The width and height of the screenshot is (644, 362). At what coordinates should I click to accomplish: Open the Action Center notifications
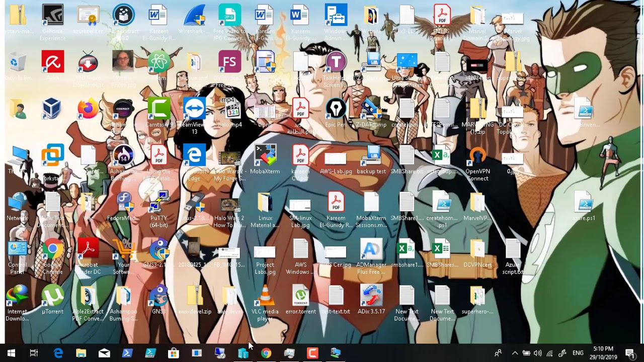click(x=629, y=353)
